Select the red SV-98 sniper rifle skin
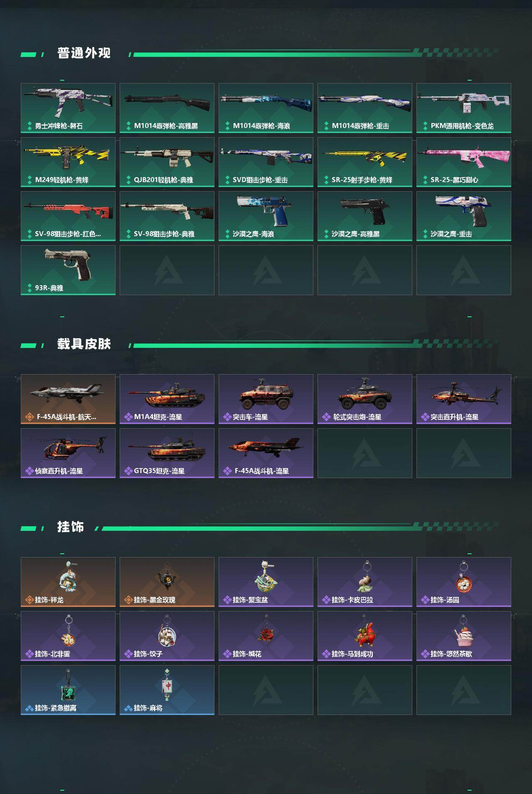Image resolution: width=532 pixels, height=794 pixels. coord(68,216)
